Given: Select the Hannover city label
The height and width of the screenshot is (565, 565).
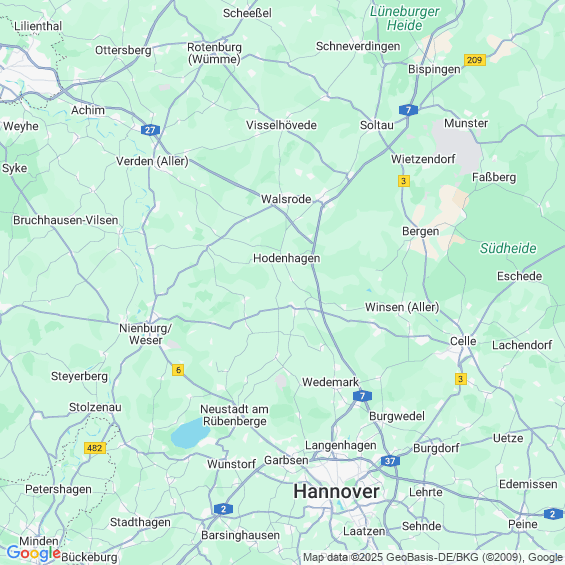Looking at the screenshot, I should (336, 491).
